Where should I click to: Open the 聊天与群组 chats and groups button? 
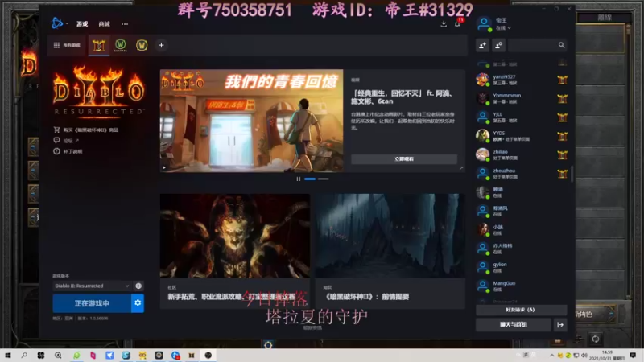(514, 325)
